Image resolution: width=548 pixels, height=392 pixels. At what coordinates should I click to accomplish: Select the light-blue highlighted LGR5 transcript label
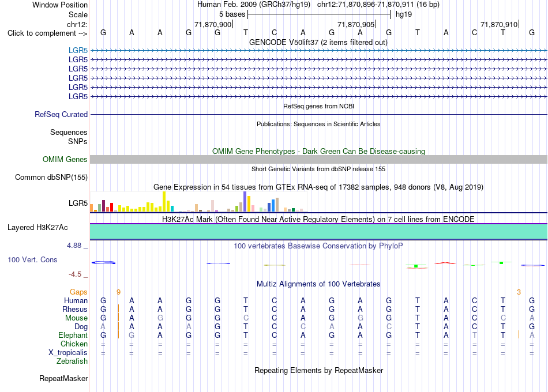(x=78, y=50)
